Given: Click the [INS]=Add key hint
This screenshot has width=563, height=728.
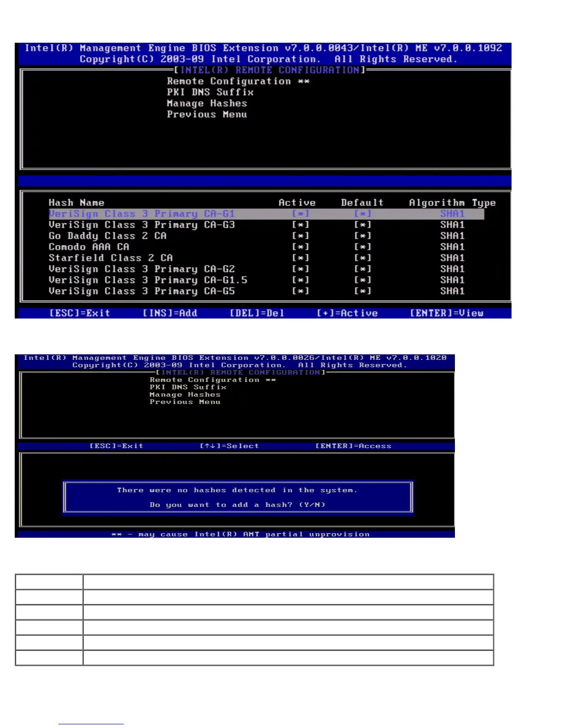Looking at the screenshot, I should click(x=170, y=313).
